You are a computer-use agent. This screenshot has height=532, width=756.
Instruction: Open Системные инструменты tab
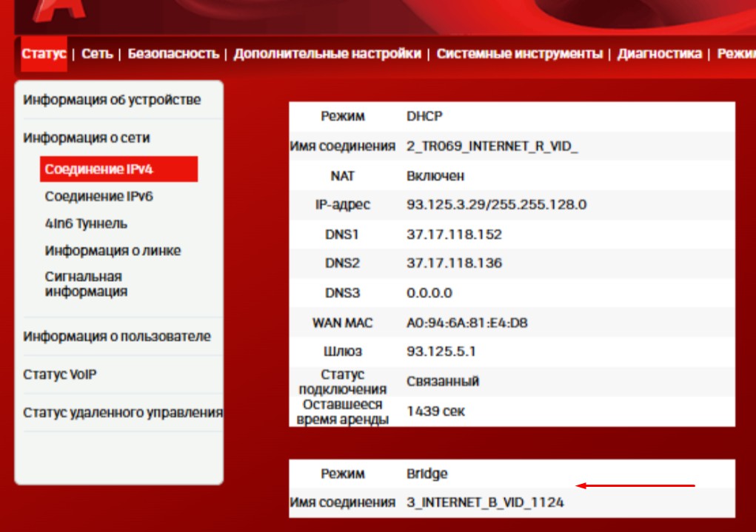pyautogui.click(x=519, y=54)
